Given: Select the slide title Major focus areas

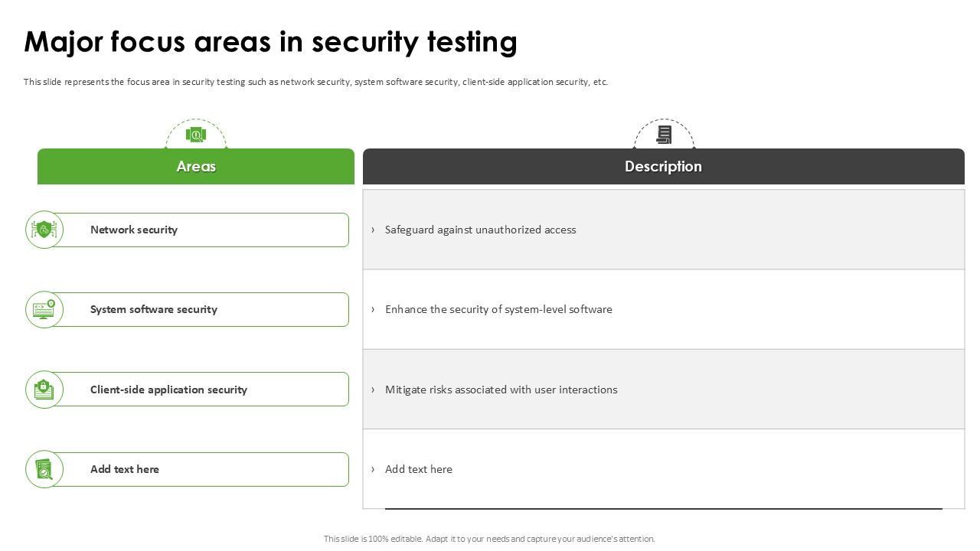Looking at the screenshot, I should coord(270,42).
